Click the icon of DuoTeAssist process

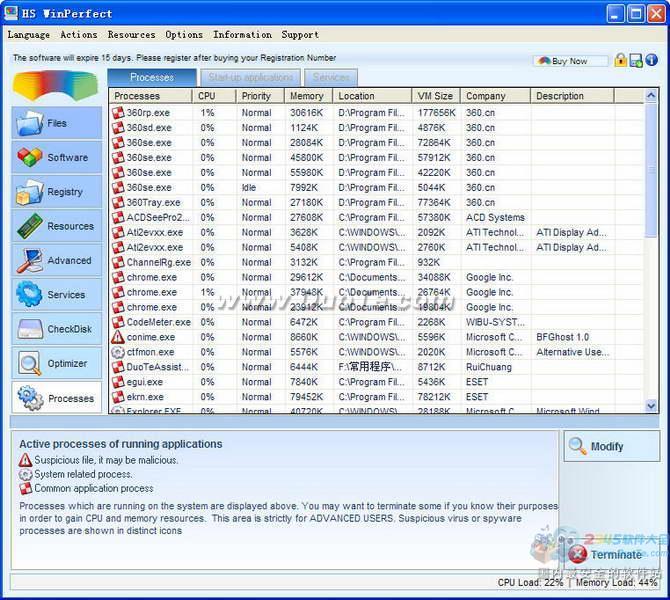tap(118, 367)
